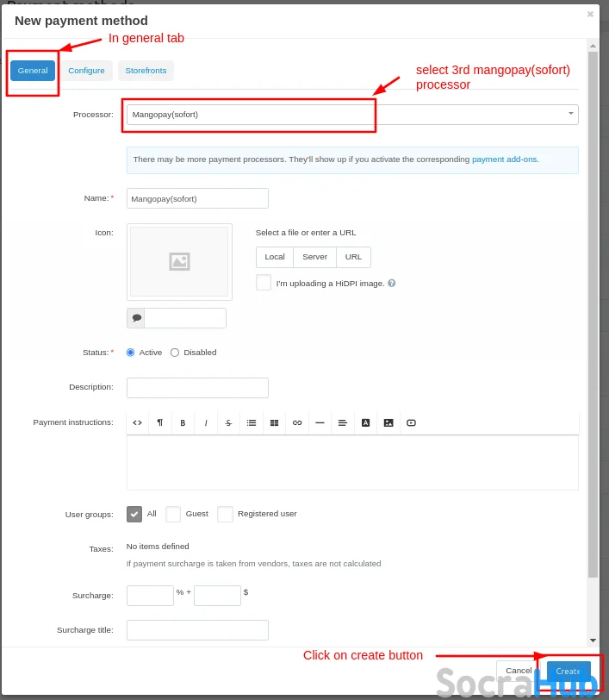Apply italic formatting in editor
Image resolution: width=609 pixels, height=700 pixels.
pyautogui.click(x=206, y=422)
